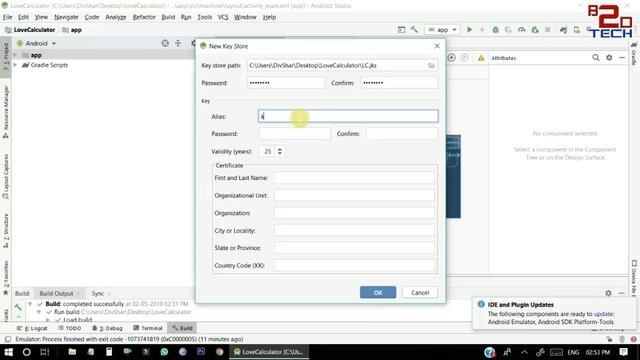Open WhatsApp from the taskbar
Screen dimensions: 640x360
tap(164, 352)
